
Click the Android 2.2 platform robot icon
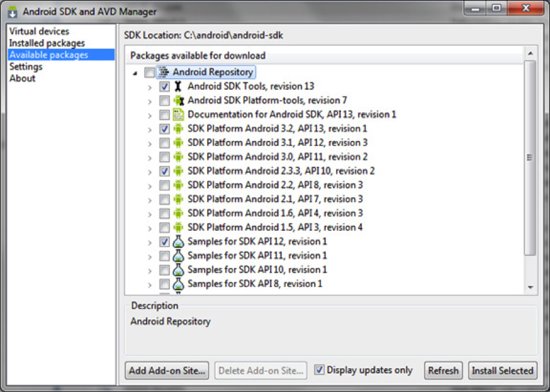coord(178,185)
